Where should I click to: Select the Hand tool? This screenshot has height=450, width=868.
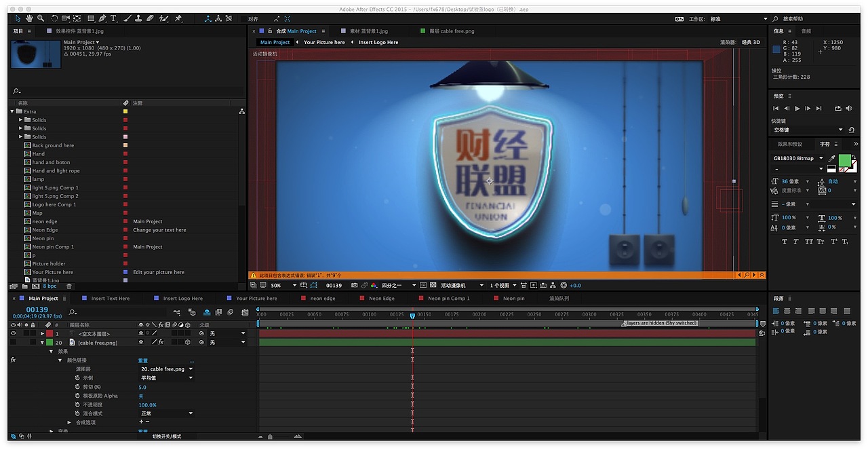pos(29,18)
